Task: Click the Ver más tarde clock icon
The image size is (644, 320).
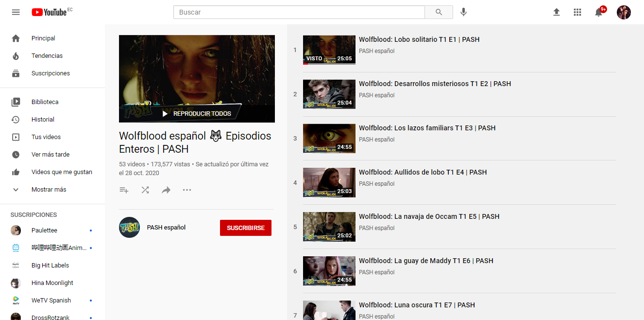Action: tap(16, 155)
